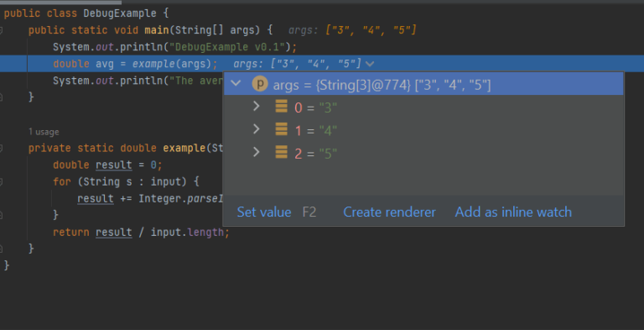Viewport: 644px width, 330px height.
Task: Click the Create renderer link
Action: (x=389, y=212)
